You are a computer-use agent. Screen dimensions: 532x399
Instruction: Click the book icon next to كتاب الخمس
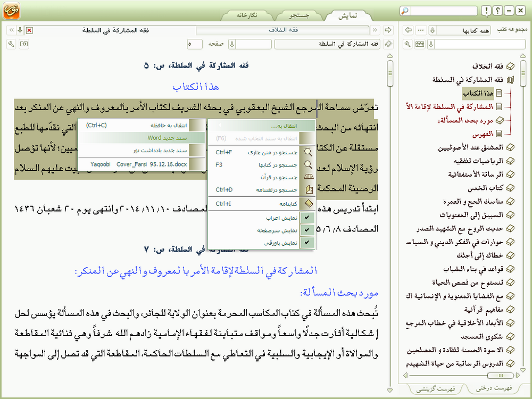[x=510, y=188]
